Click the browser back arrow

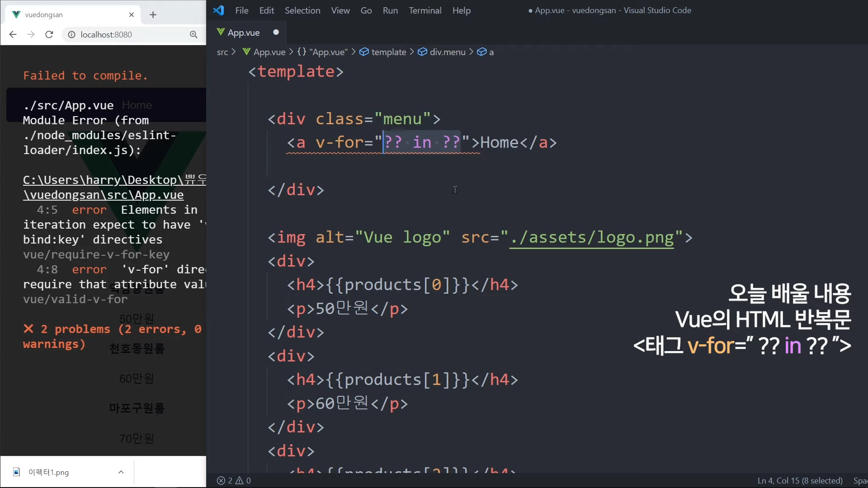[13, 34]
